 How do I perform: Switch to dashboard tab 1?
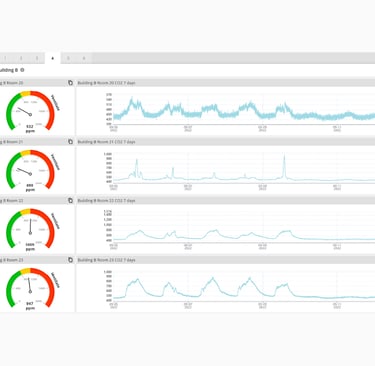point(5,58)
